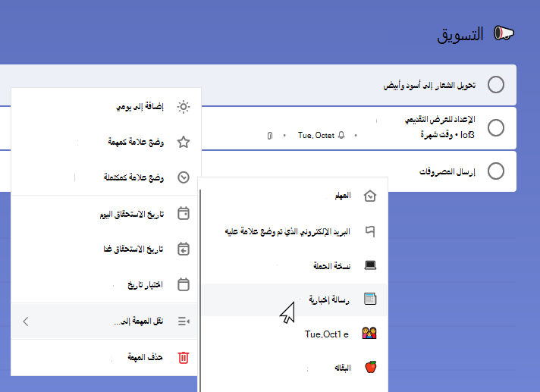Move task to نسخة الحملة list
The width and height of the screenshot is (540, 392).
[294, 265]
